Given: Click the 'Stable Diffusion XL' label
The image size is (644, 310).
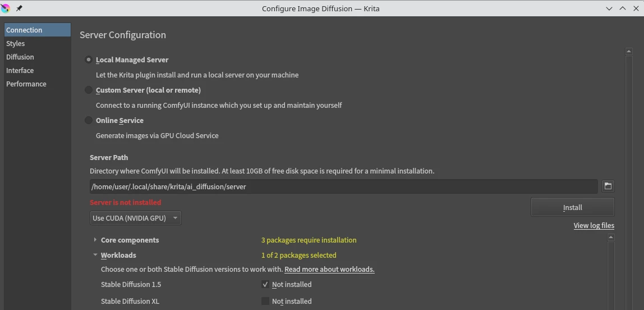Looking at the screenshot, I should pyautogui.click(x=130, y=302).
